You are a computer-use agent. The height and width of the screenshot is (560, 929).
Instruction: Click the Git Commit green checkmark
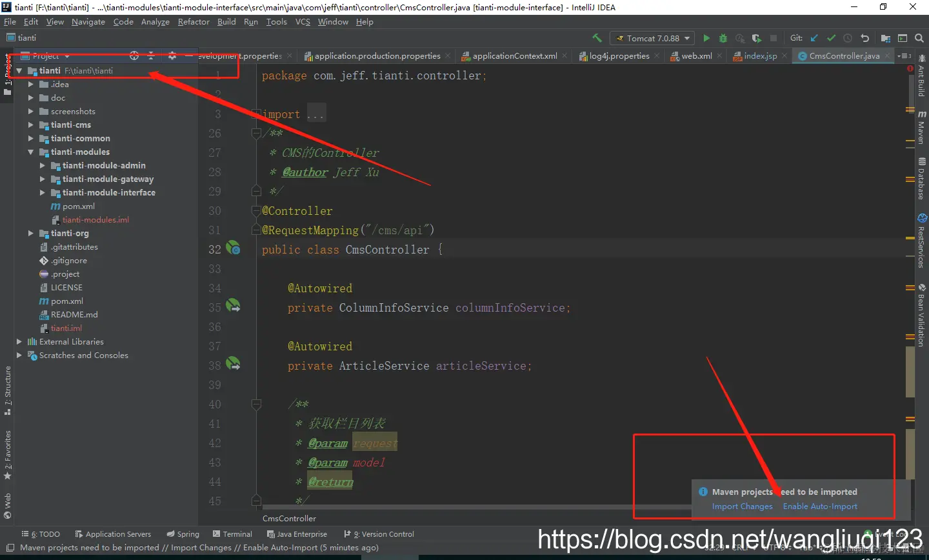click(831, 38)
